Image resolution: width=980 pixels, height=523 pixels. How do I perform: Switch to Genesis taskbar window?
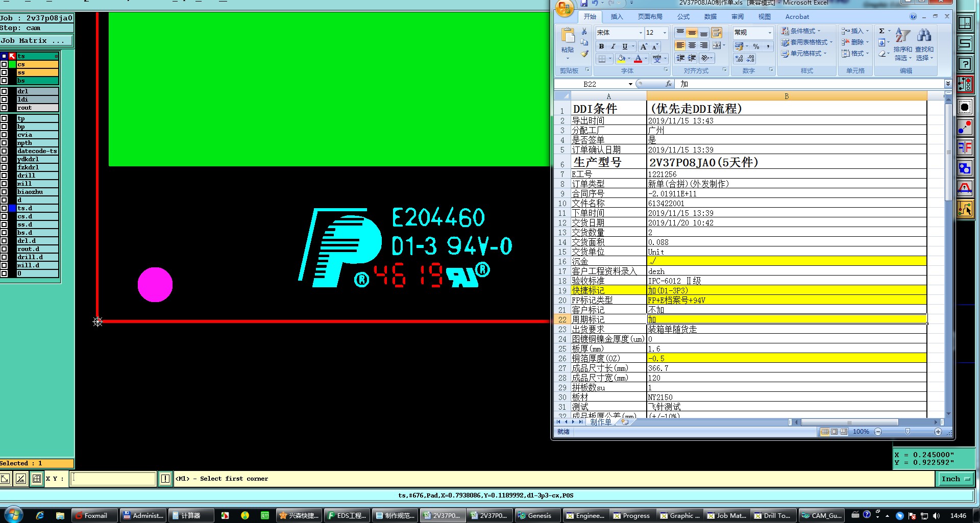(x=538, y=515)
